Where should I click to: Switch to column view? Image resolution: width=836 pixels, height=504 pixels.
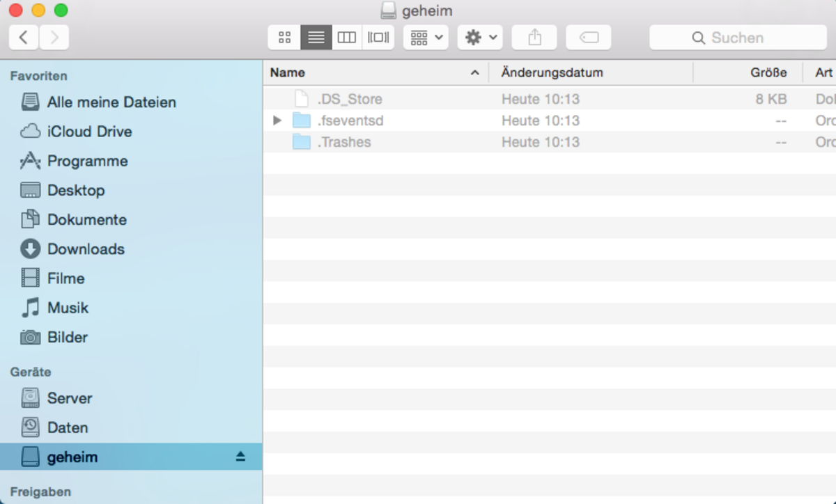[x=347, y=38]
